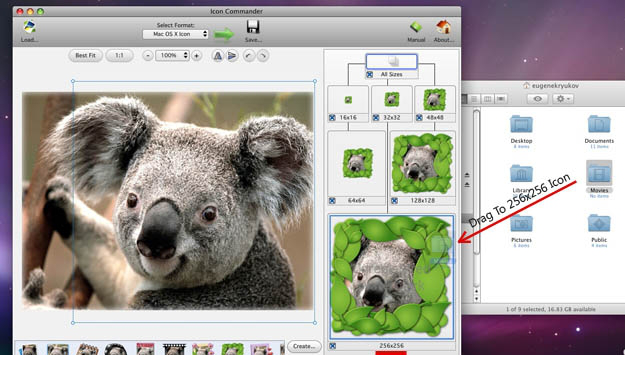This screenshot has width=625, height=369.
Task: Choose the round black frame thumbnail
Action: (x=116, y=349)
